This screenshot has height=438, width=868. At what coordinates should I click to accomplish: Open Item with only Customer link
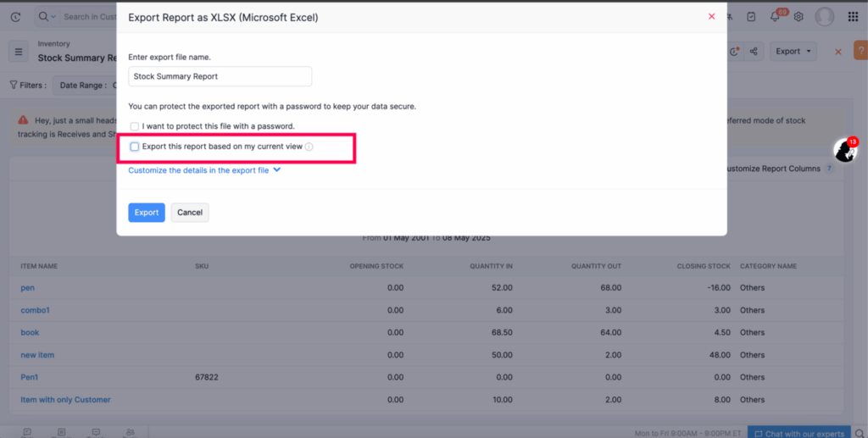(x=65, y=399)
